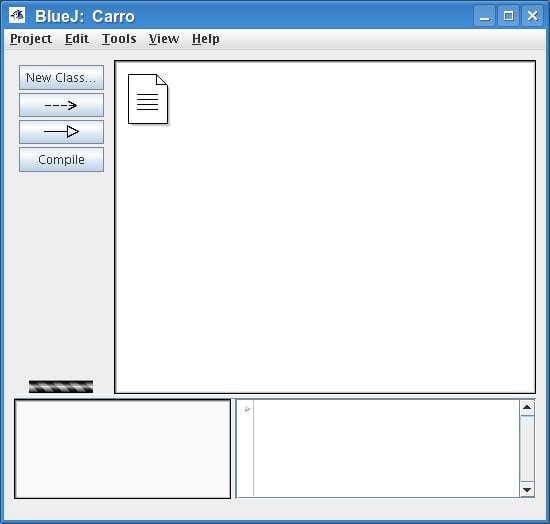
Task: Click the code pad scroll down arrow
Action: pos(527,490)
